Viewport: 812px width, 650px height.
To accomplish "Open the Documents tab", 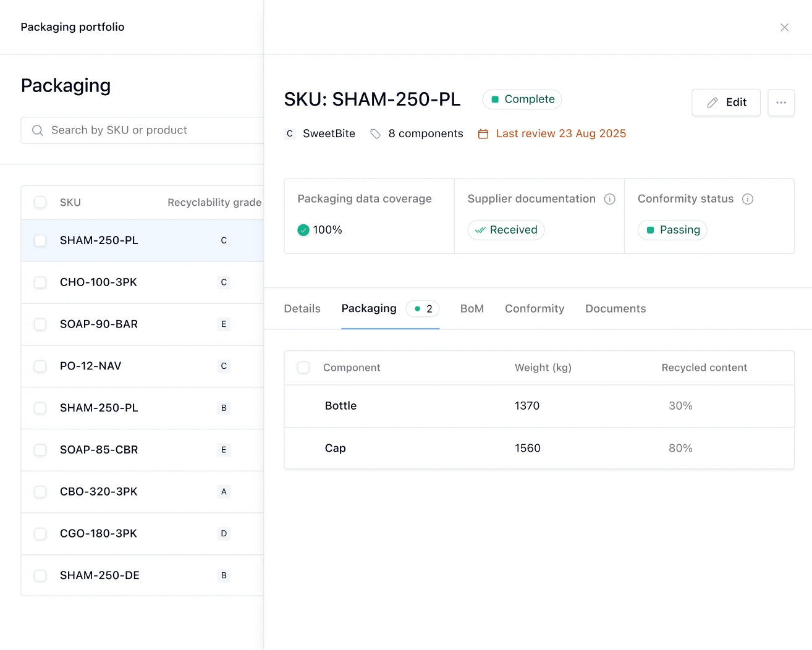I will pyautogui.click(x=615, y=308).
